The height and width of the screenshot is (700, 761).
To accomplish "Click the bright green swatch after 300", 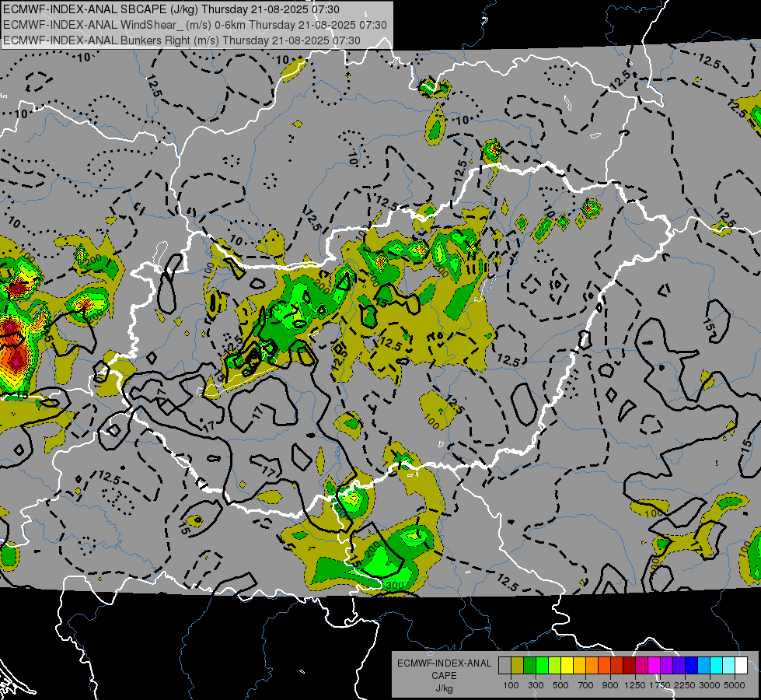I will click(542, 666).
